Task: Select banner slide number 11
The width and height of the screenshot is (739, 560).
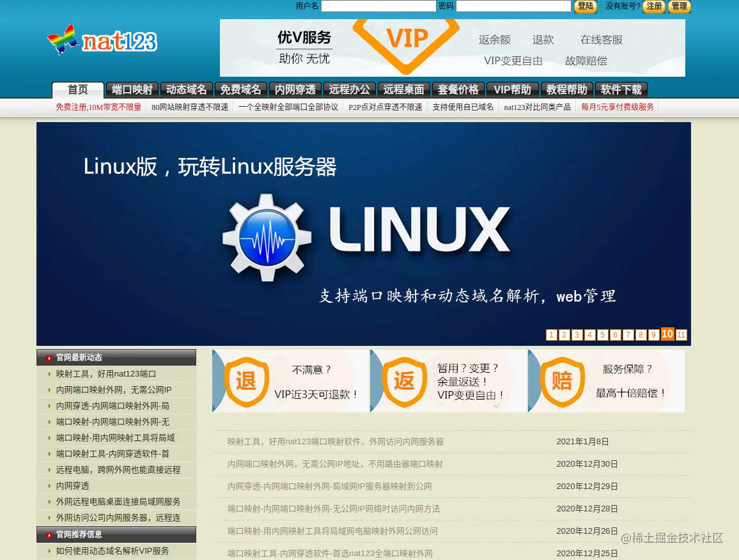Action: click(681, 335)
